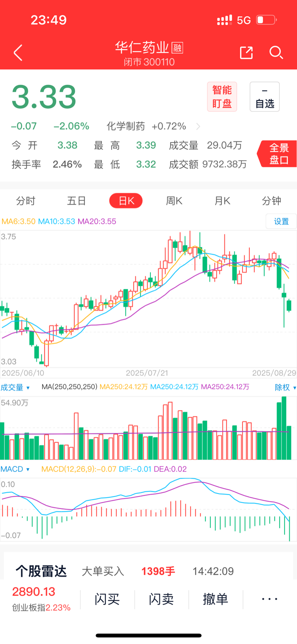This screenshot has height=644, width=297.
Task: Tap the MA(250,250,250) volume label
Action: [70, 387]
